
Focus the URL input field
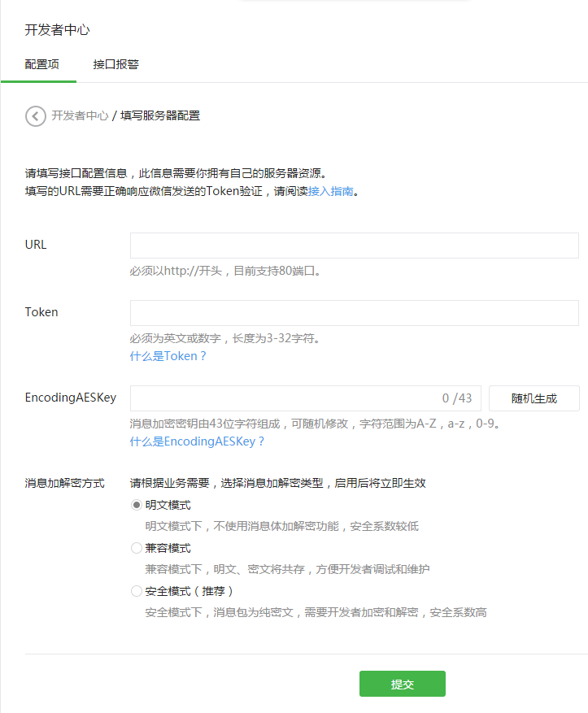[x=354, y=246]
